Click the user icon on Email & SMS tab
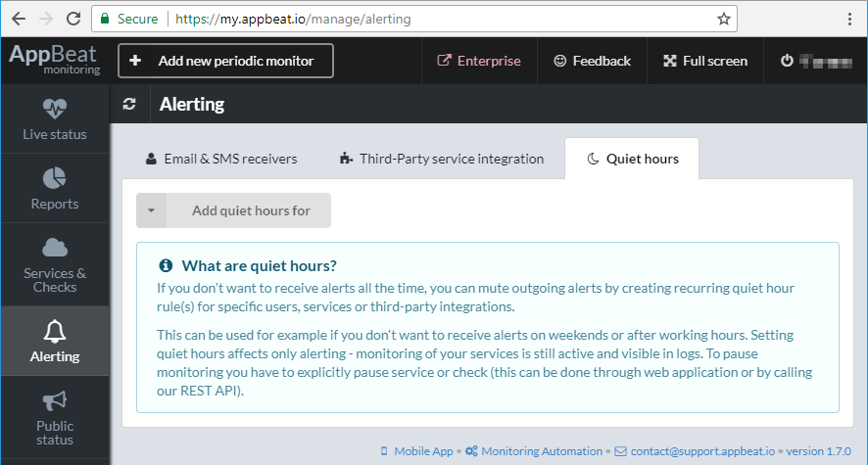This screenshot has width=868, height=465. point(151,159)
